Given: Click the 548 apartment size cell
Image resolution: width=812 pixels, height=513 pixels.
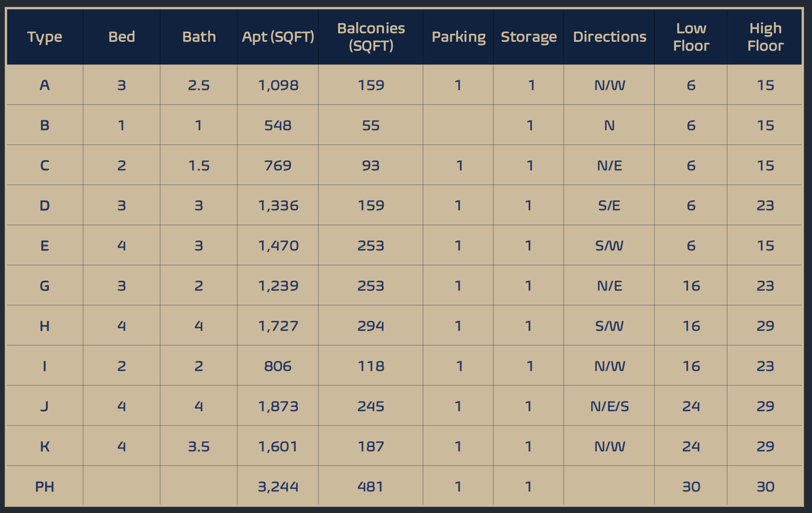Looking at the screenshot, I should click(x=278, y=125).
